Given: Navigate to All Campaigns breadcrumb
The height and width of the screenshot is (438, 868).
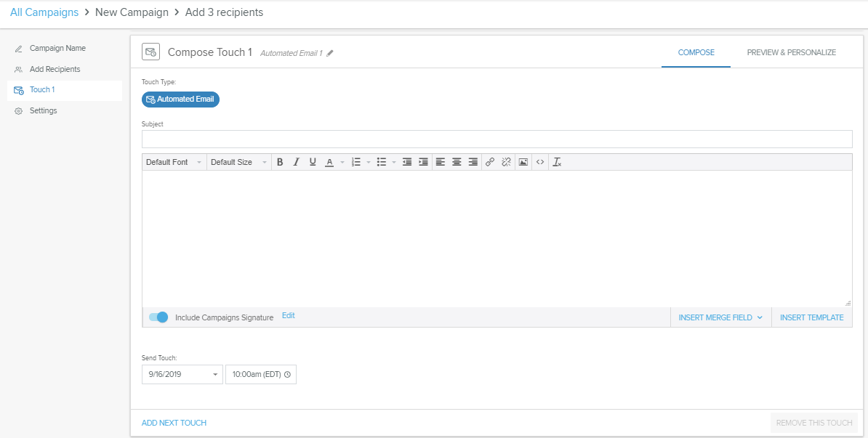Looking at the screenshot, I should tap(44, 12).
